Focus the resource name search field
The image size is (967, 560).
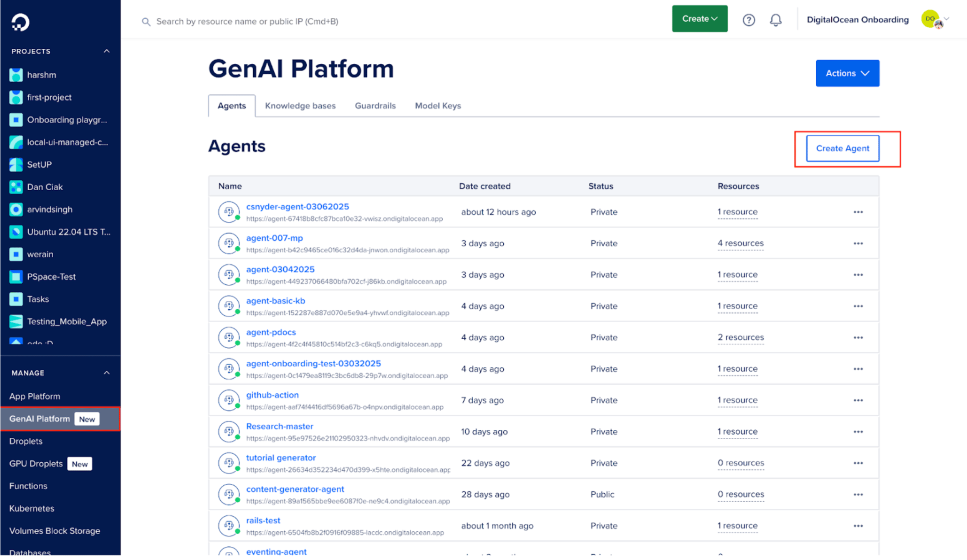point(247,22)
